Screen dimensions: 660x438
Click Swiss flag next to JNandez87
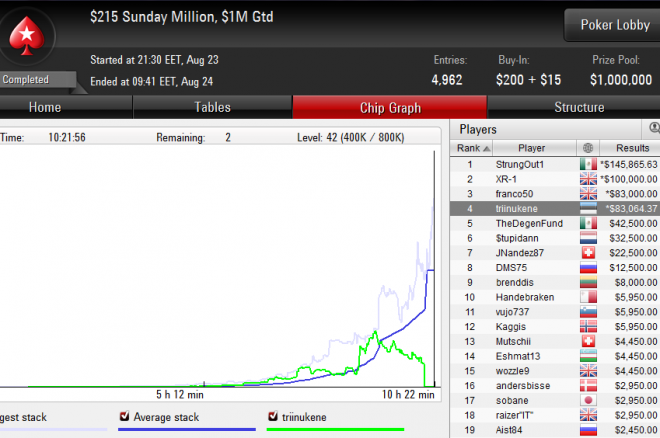[x=588, y=252]
